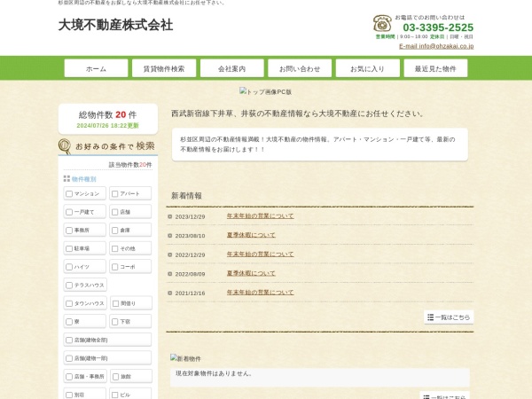
Task: Click the 総物件数 20 件 counter
Action: coord(107,114)
